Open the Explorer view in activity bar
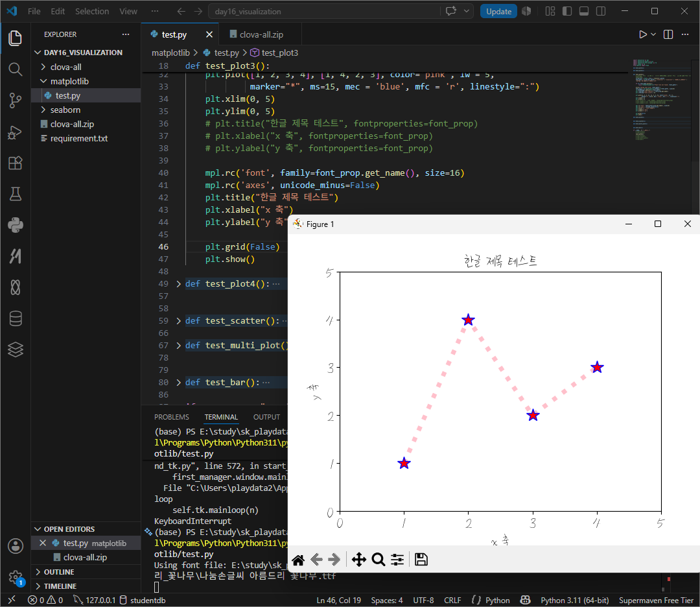The height and width of the screenshot is (607, 700). pyautogui.click(x=15, y=38)
